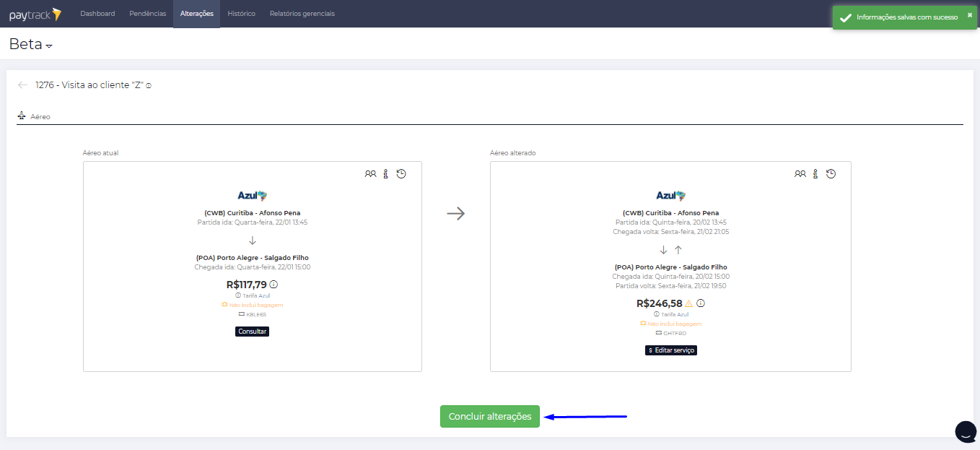Open history clock icon in Aéreo atual card

[401, 174]
